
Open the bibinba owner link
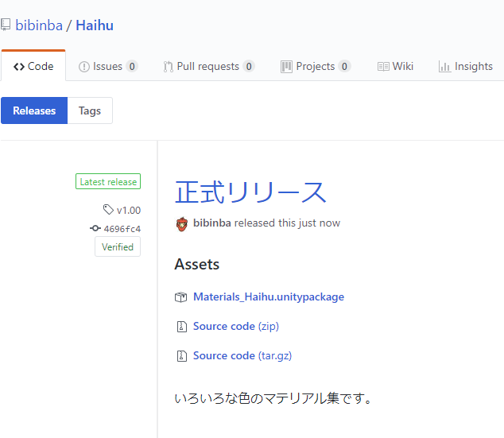(39, 25)
